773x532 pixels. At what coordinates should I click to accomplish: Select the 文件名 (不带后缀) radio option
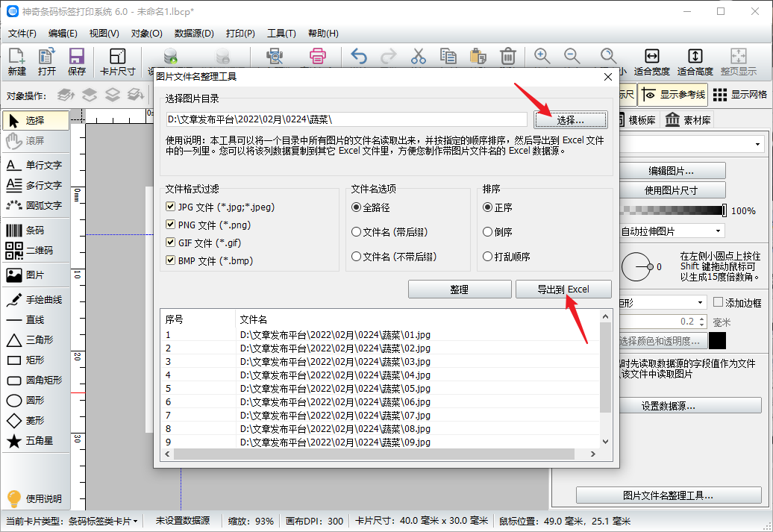click(x=356, y=257)
